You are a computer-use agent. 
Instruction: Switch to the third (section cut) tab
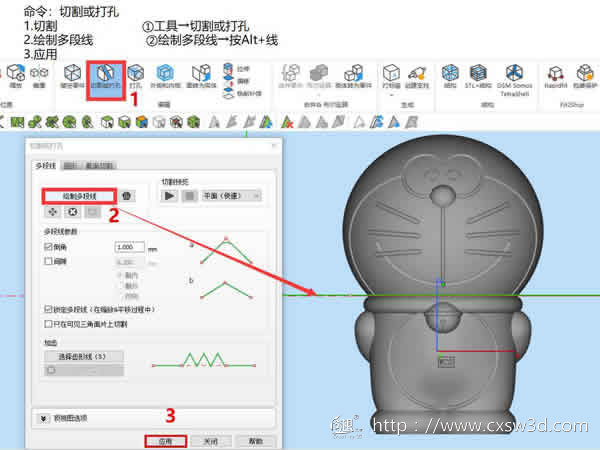[x=99, y=166]
